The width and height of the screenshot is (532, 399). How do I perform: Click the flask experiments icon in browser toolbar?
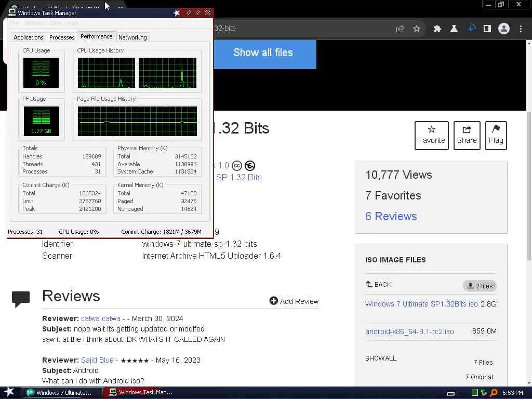point(454,29)
